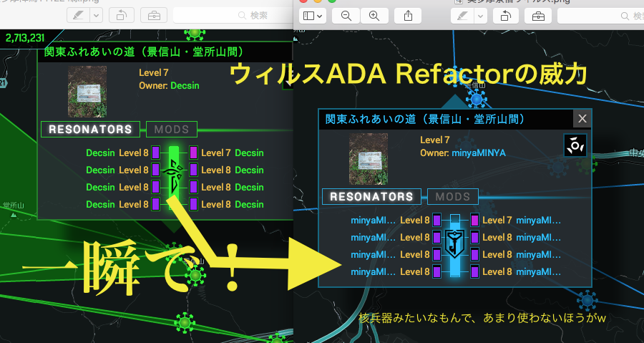Click the zoom in magnifier in front Preview window
Image resolution: width=644 pixels, height=343 pixels.
point(374,16)
